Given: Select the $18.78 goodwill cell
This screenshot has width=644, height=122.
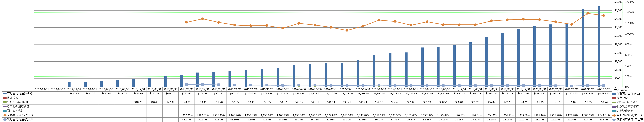Looking at the screenshot, I should (x=138, y=102).
